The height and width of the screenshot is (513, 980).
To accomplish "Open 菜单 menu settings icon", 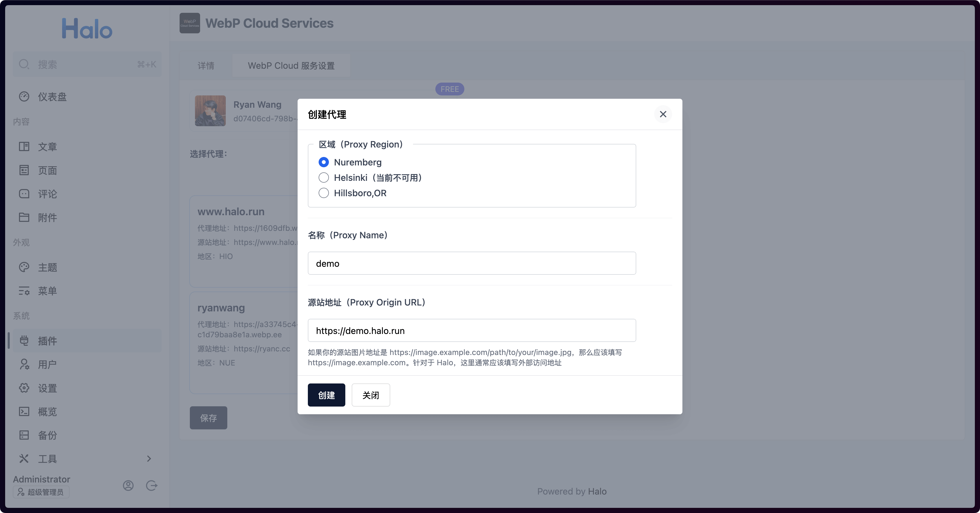I will coord(24,291).
